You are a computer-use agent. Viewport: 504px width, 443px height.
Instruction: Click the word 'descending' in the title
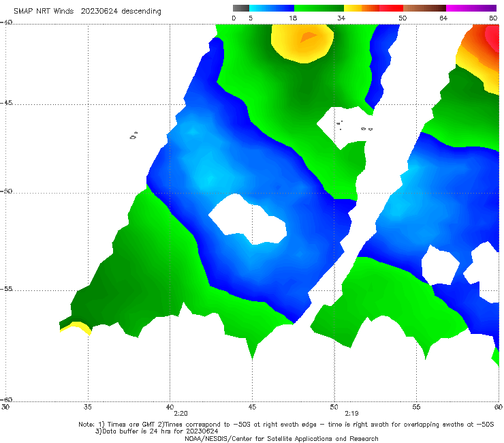pyautogui.click(x=141, y=12)
